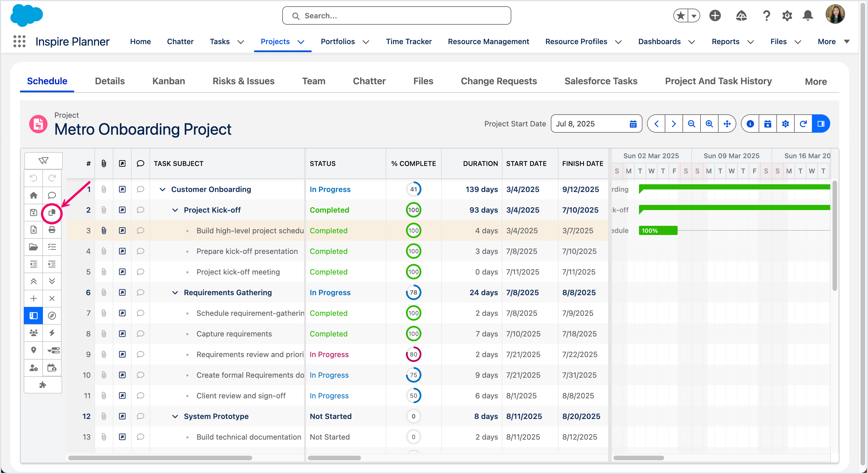Click the save floppy-disk icon in the left toolbar

point(34,212)
